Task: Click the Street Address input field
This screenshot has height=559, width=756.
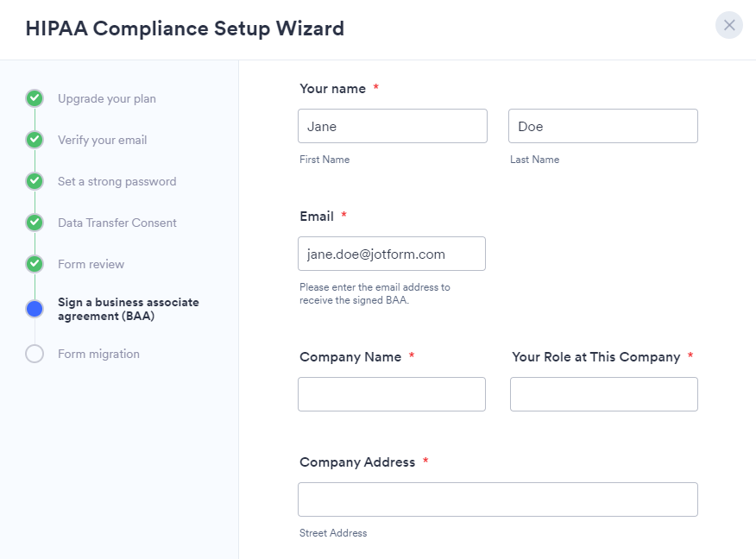Action: (498, 499)
